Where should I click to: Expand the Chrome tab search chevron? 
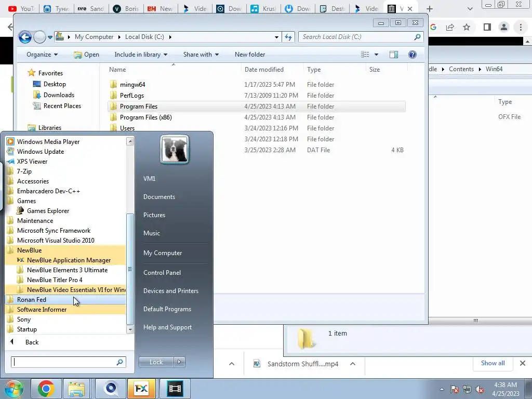(x=470, y=9)
